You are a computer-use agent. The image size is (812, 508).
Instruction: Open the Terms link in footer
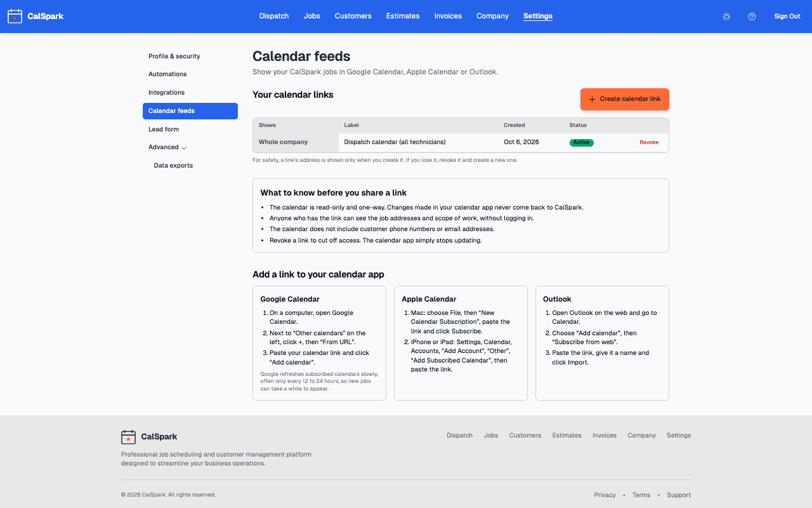point(641,495)
